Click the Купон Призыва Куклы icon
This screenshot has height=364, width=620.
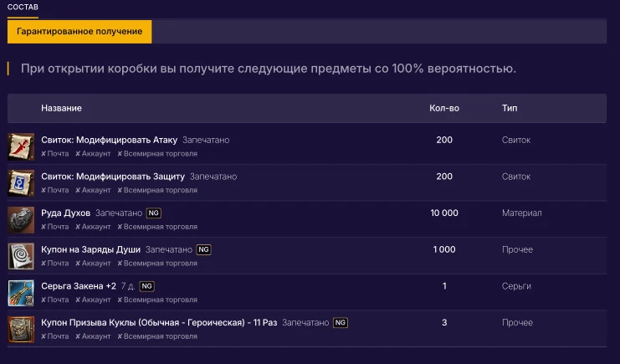(x=21, y=329)
